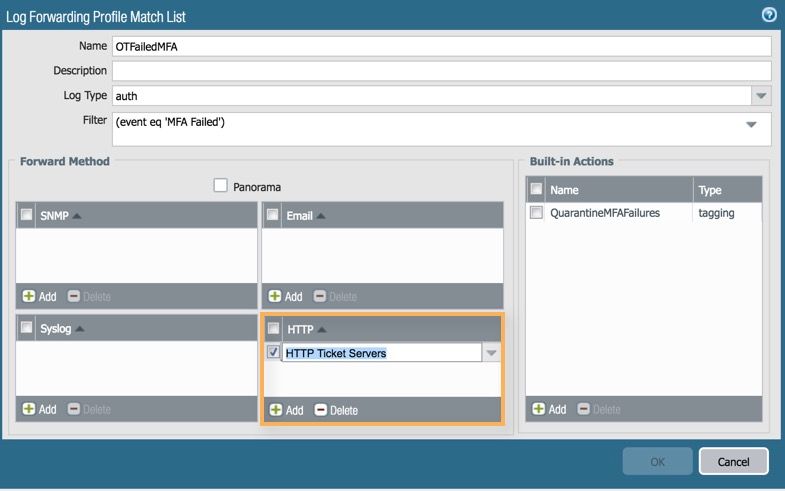Click Delete in Built-in Actions panel
Viewport: 785px width, 491px height.
pos(599,409)
